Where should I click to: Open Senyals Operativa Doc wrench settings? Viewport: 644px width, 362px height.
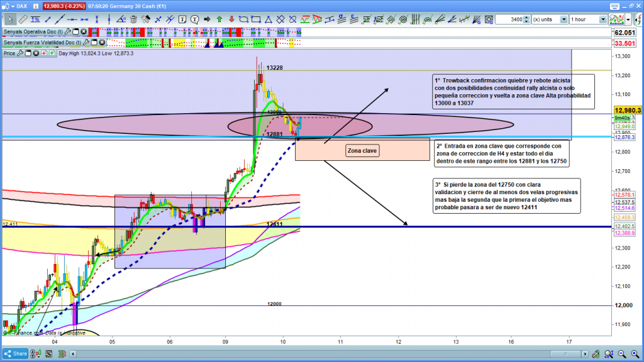(x=67, y=31)
